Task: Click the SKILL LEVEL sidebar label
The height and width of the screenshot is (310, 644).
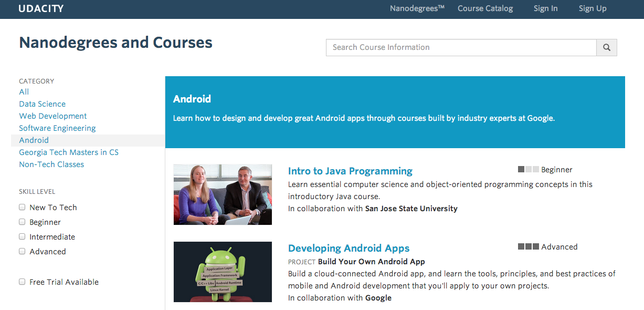Action: point(37,191)
